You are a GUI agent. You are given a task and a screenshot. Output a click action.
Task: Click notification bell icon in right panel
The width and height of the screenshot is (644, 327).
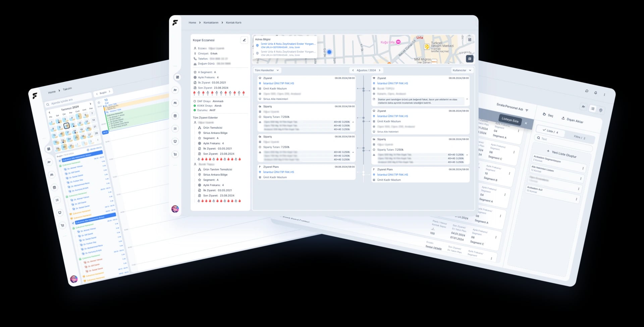point(595,93)
